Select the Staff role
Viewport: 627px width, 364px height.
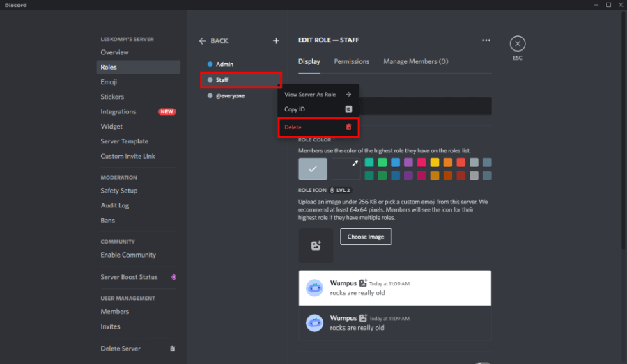tap(240, 80)
